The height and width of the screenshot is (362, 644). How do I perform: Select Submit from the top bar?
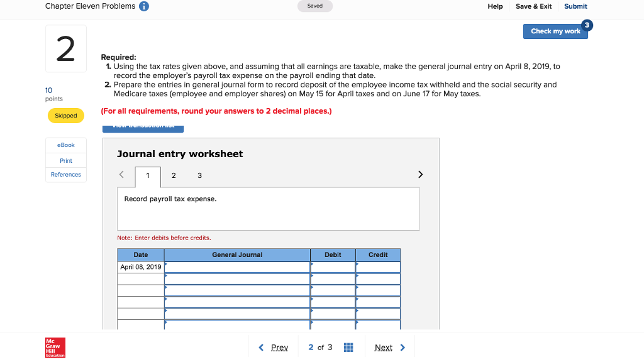575,6
